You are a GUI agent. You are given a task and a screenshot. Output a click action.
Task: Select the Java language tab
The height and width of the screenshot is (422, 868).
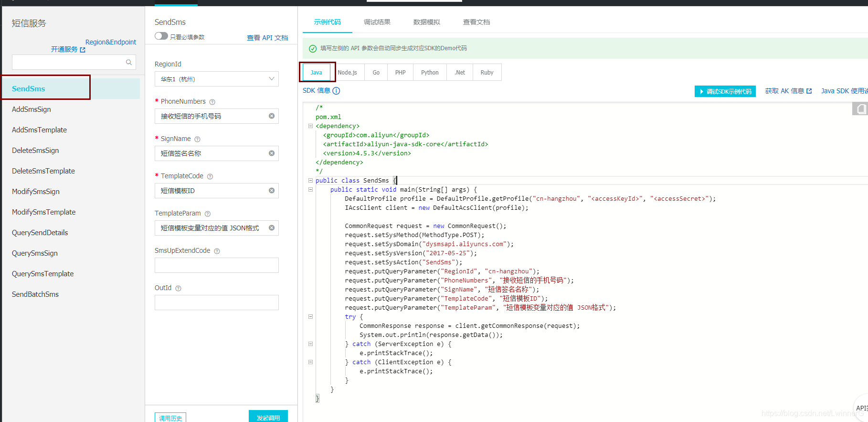[317, 73]
